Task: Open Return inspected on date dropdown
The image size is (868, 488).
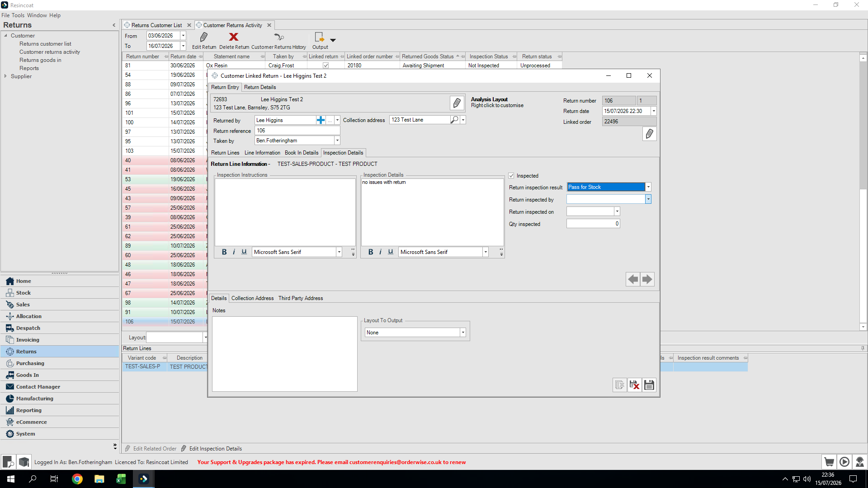Action: [x=617, y=211]
